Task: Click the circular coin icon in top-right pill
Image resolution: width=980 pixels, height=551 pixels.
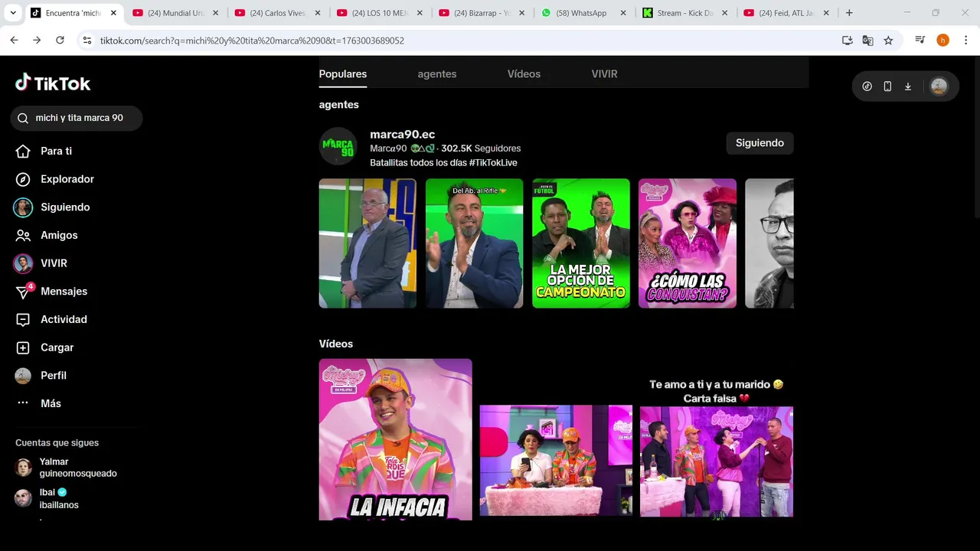Action: [867, 86]
